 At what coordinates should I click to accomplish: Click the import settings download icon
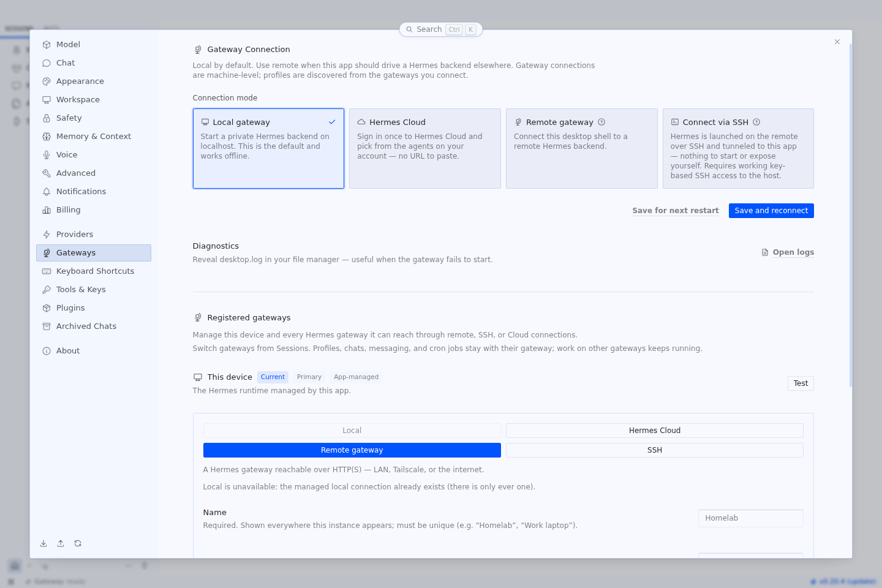pos(43,543)
